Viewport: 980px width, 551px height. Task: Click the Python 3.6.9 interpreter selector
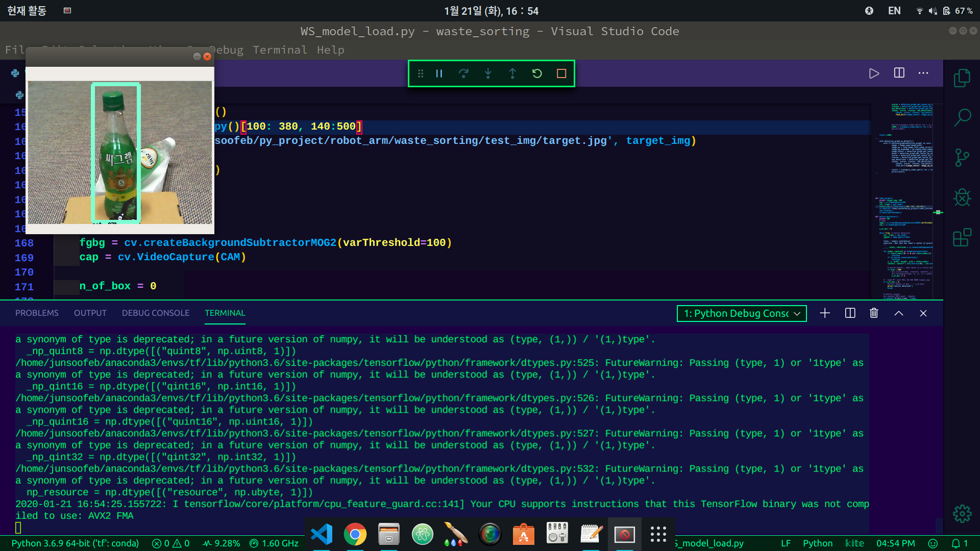click(75, 543)
